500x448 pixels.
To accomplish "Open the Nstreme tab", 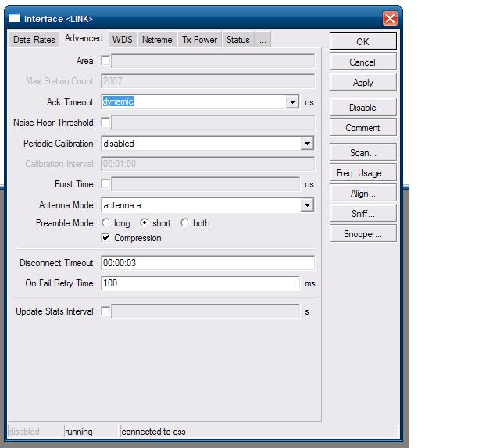I will click(x=157, y=40).
